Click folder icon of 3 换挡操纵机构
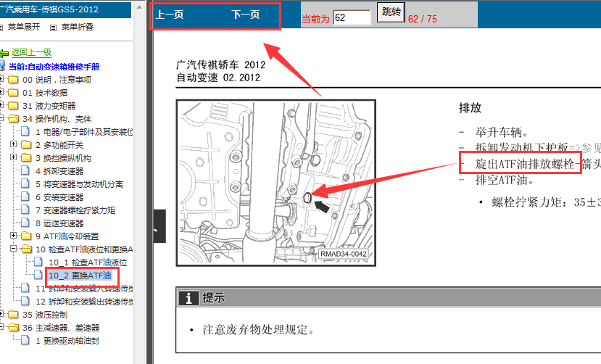Screen dimensions: 601x364 coord(26,157)
